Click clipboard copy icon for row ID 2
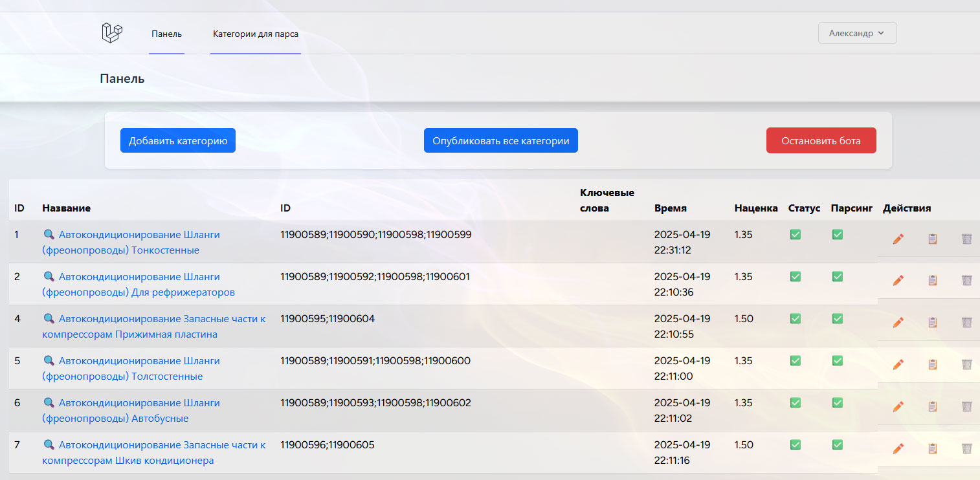This screenshot has height=480, width=980. click(x=932, y=281)
